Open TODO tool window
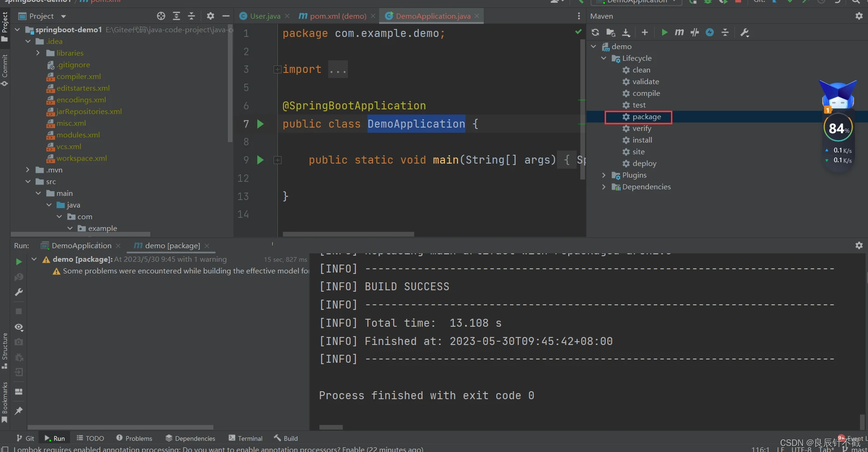This screenshot has width=868, height=452. (x=91, y=438)
